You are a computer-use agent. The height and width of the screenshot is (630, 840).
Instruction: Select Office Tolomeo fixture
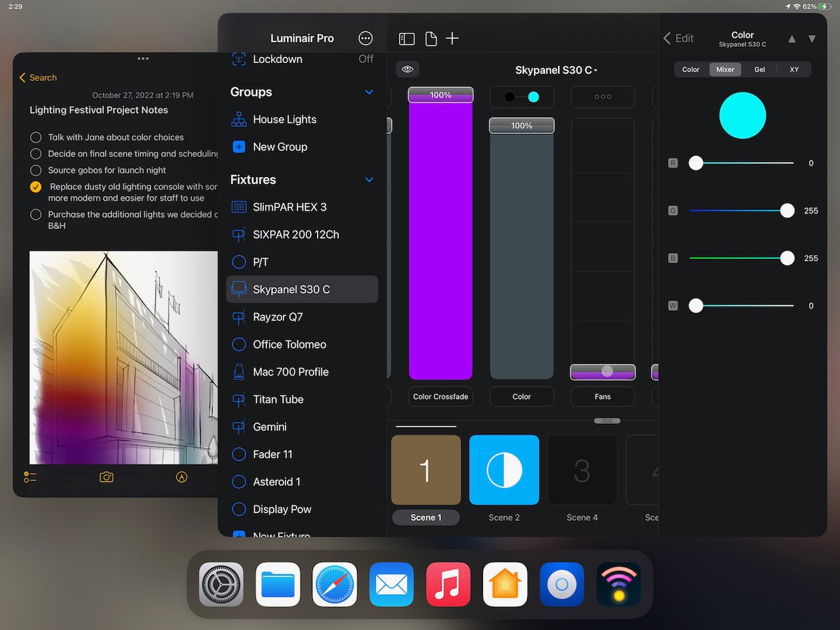302,344
